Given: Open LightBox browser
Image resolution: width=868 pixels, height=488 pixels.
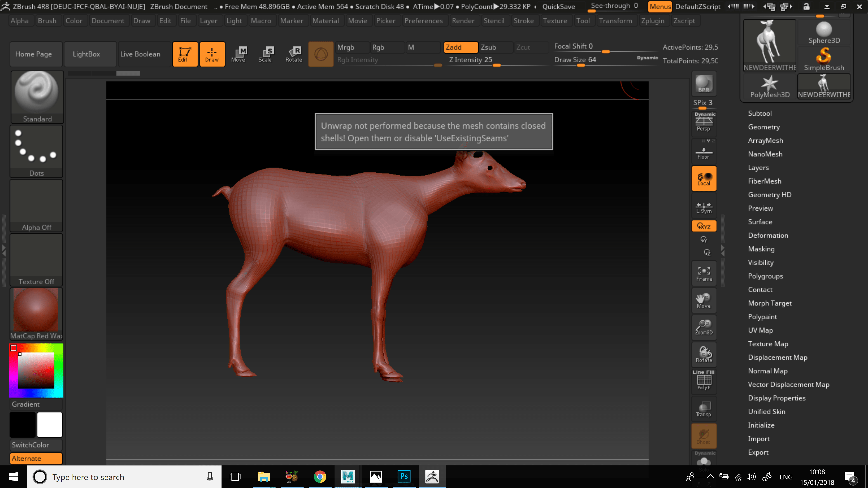Looking at the screenshot, I should 86,54.
